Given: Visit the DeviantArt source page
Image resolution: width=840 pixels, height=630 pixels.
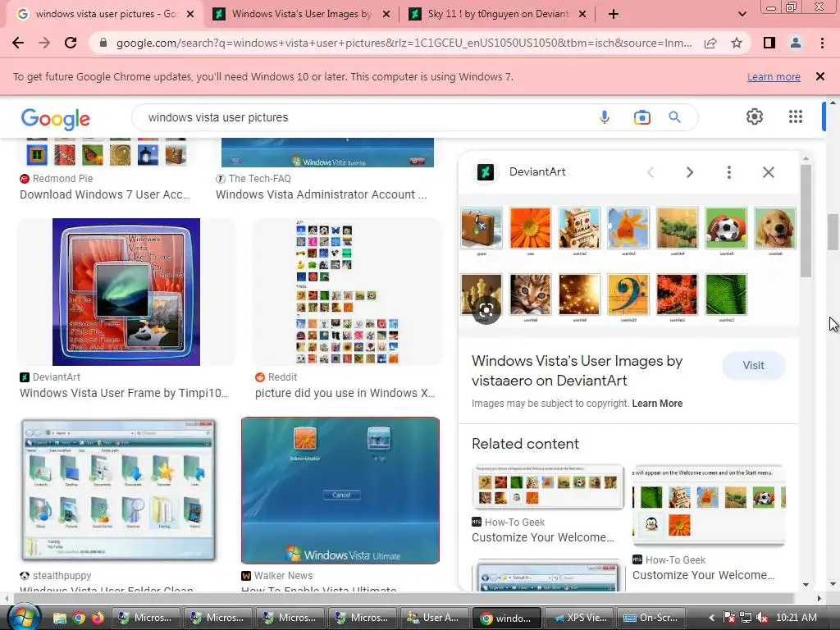Looking at the screenshot, I should 753,365.
